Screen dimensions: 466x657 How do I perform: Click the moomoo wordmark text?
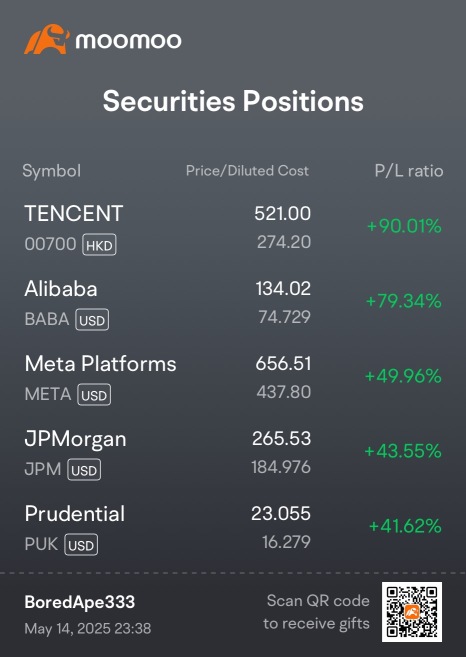128,41
